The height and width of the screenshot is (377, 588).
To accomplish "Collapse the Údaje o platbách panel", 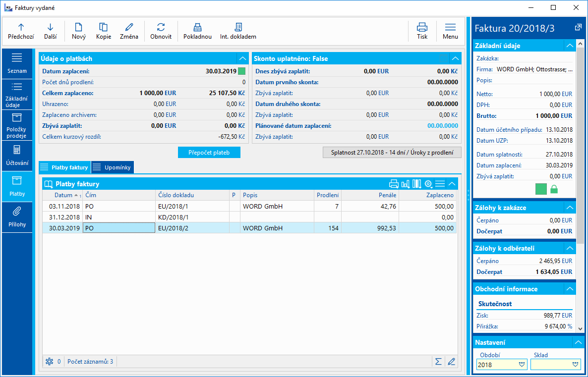I will coord(242,58).
